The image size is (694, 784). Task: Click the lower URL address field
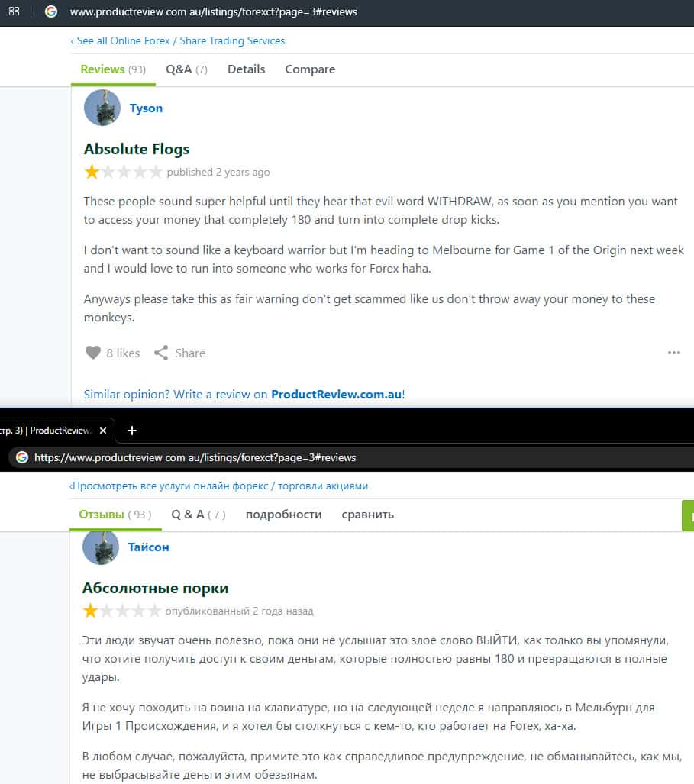195,457
